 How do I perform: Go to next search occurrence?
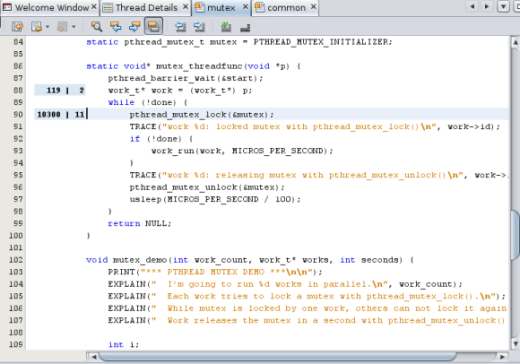pyautogui.click(x=134, y=26)
